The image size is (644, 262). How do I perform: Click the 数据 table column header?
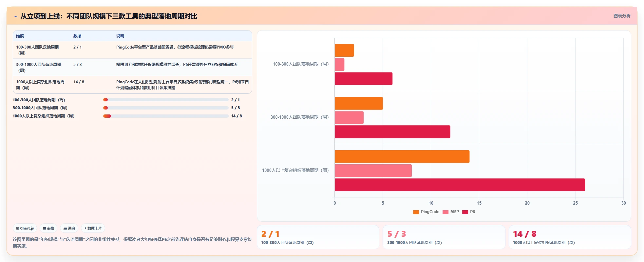(x=77, y=36)
